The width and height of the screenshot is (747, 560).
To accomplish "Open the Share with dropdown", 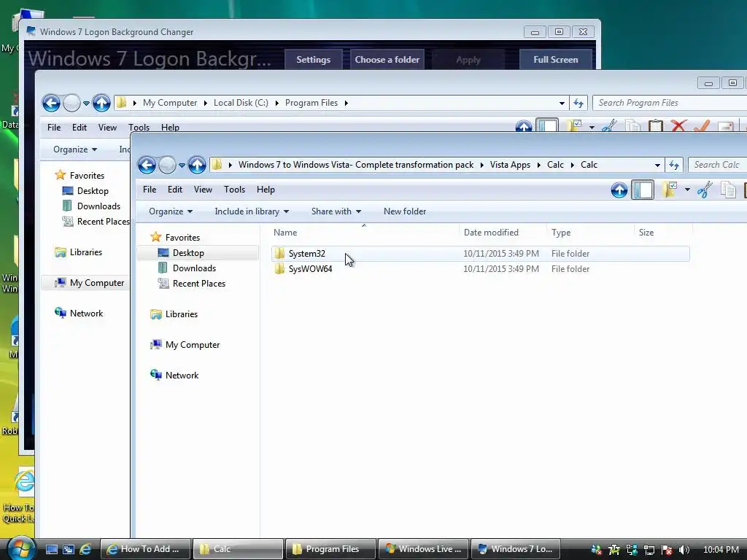I will [x=336, y=211].
